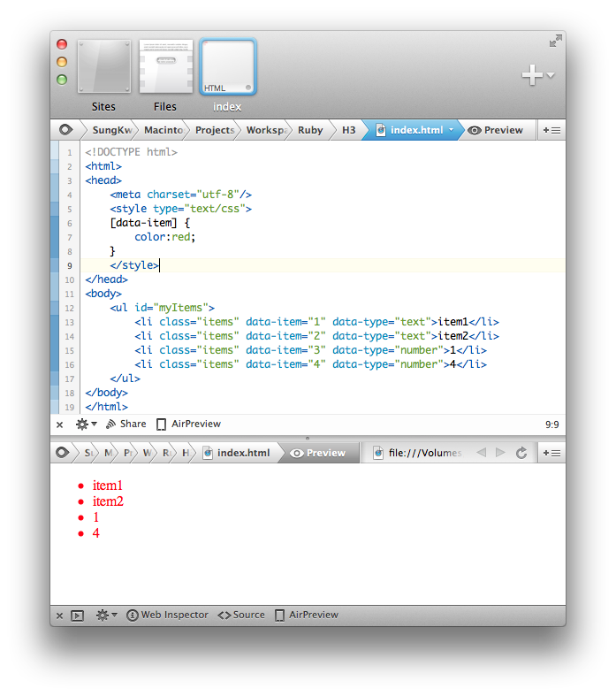Select the H3 path segment
This screenshot has width=616, height=696.
(348, 130)
